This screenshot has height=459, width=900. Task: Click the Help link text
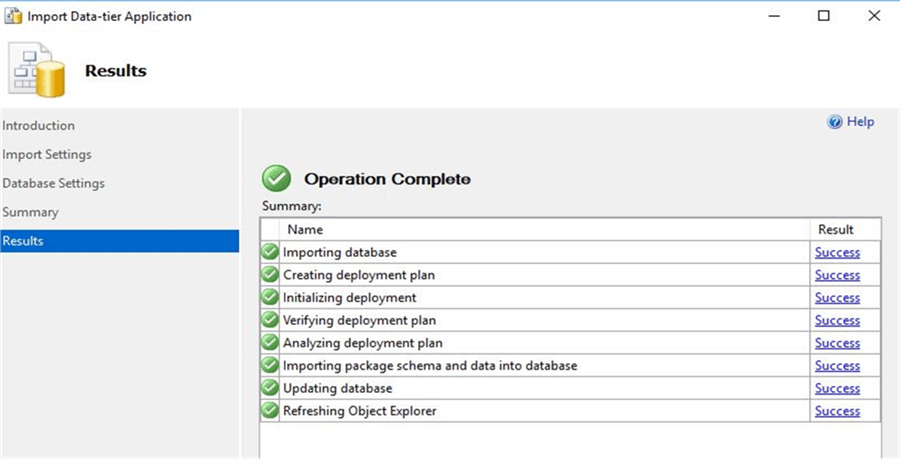point(860,122)
